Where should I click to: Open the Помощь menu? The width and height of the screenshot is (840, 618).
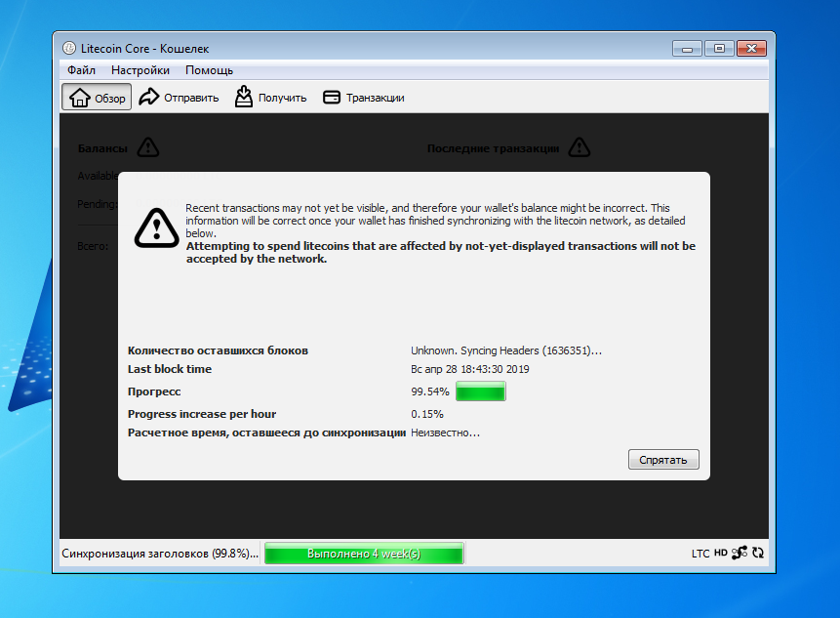pos(209,70)
